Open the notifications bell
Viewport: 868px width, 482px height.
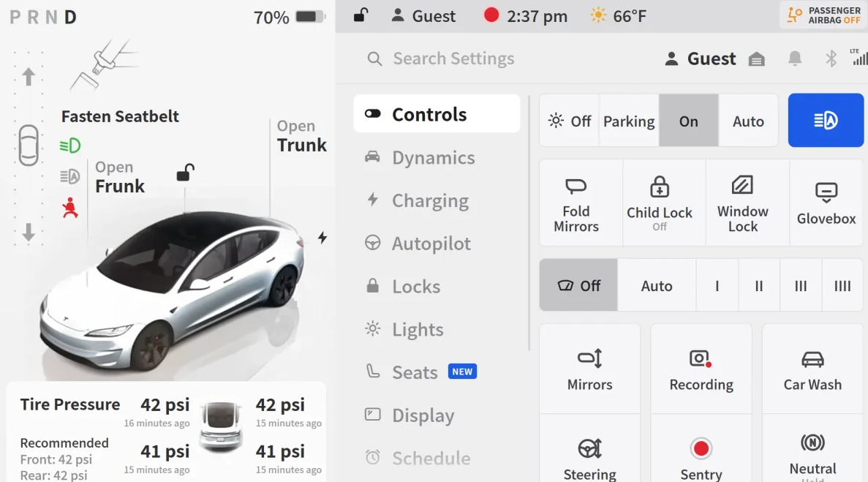tap(795, 58)
